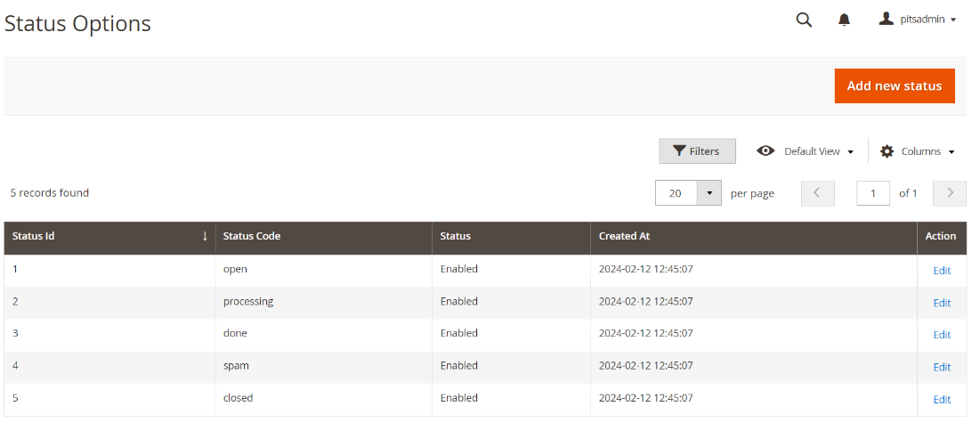Sort by Status Id column arrow
The width and height of the screenshot is (980, 439).
pyautogui.click(x=205, y=237)
